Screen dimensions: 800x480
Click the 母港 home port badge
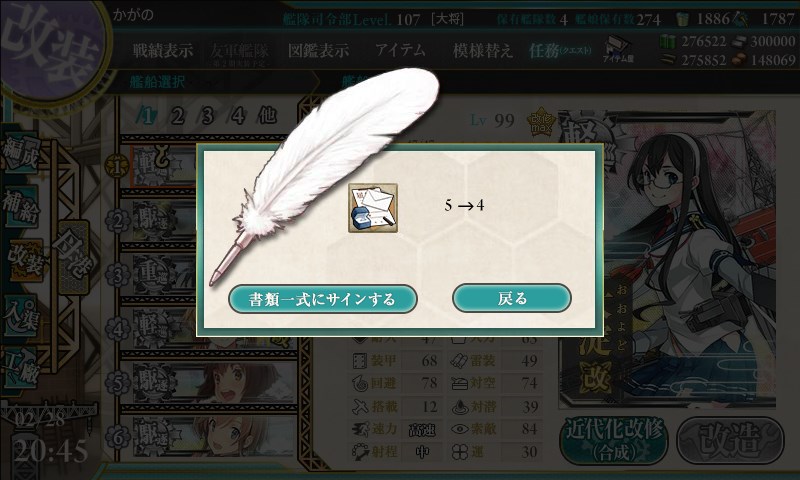pyautogui.click(x=73, y=257)
